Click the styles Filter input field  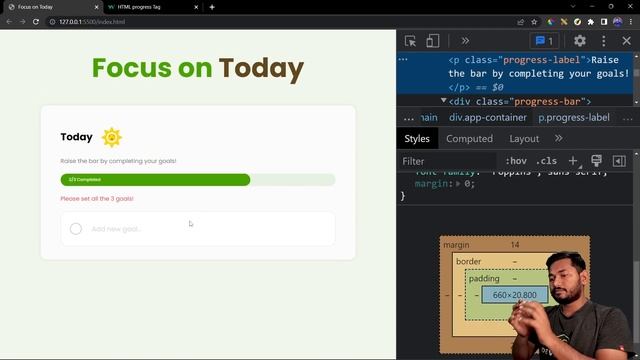pyautogui.click(x=447, y=161)
